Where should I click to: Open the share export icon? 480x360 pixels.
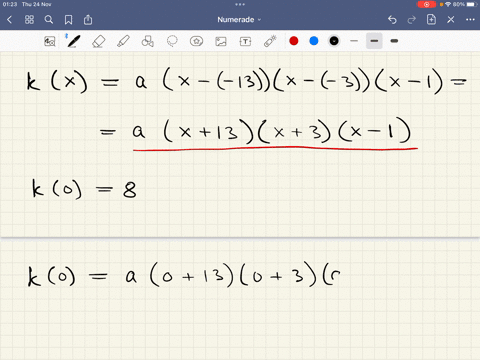(x=88, y=19)
